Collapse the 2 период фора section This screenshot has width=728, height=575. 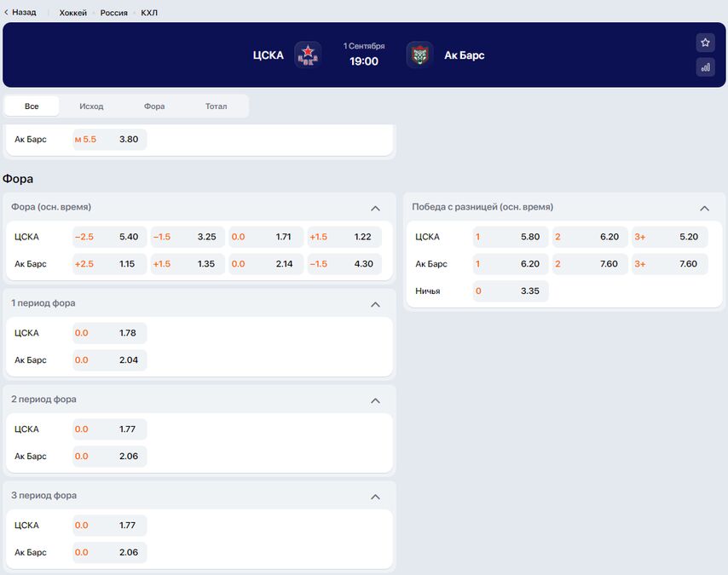pyautogui.click(x=376, y=400)
